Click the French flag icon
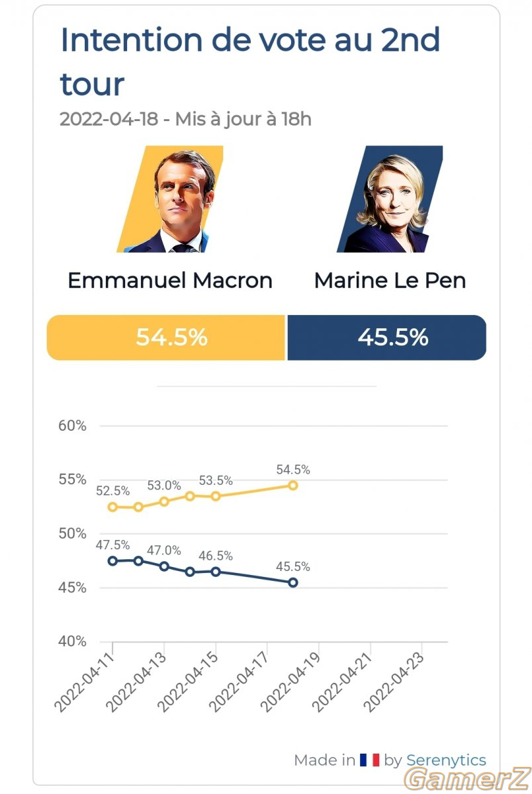The width and height of the screenshot is (532, 794). [369, 760]
